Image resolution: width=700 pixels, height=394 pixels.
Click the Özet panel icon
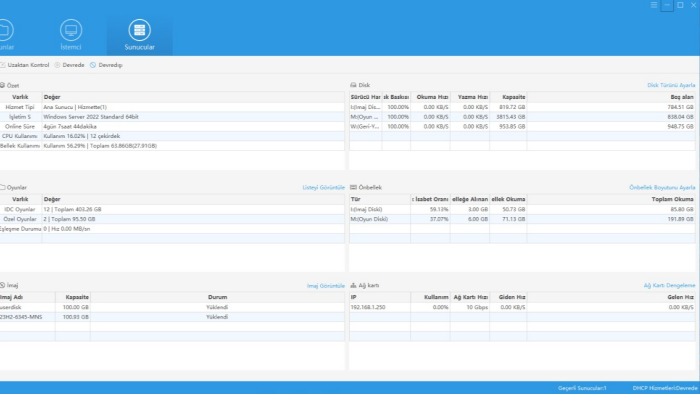coord(2,85)
